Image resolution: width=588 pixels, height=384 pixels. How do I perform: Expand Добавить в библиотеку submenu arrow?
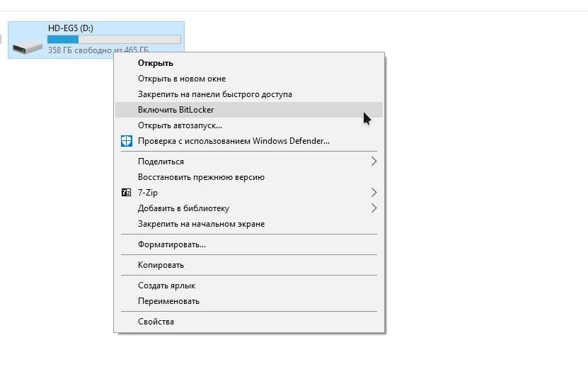tap(374, 208)
